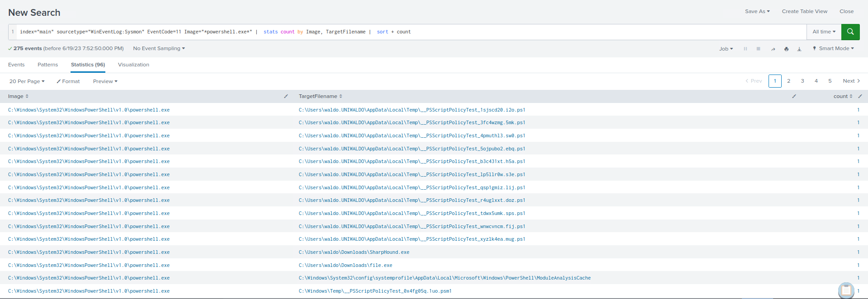This screenshot has width=868, height=299.
Task: Open the All time range picker
Action: pos(824,32)
